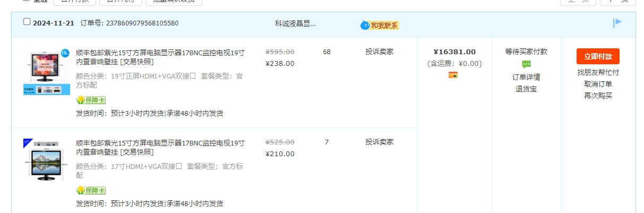This screenshot has width=644, height=213.
Task: Click the green message bubble icon
Action: pyautogui.click(x=526, y=64)
